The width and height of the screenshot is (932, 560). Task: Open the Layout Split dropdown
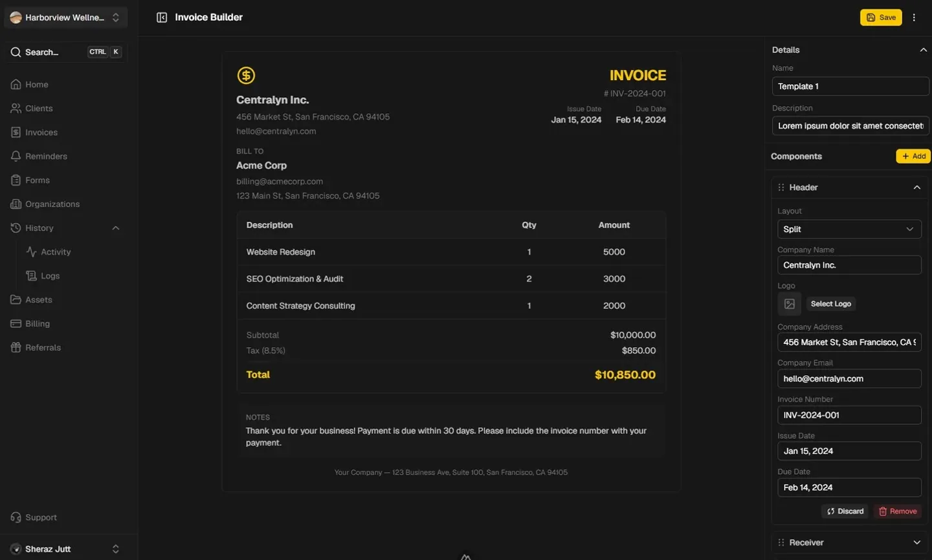[849, 230]
